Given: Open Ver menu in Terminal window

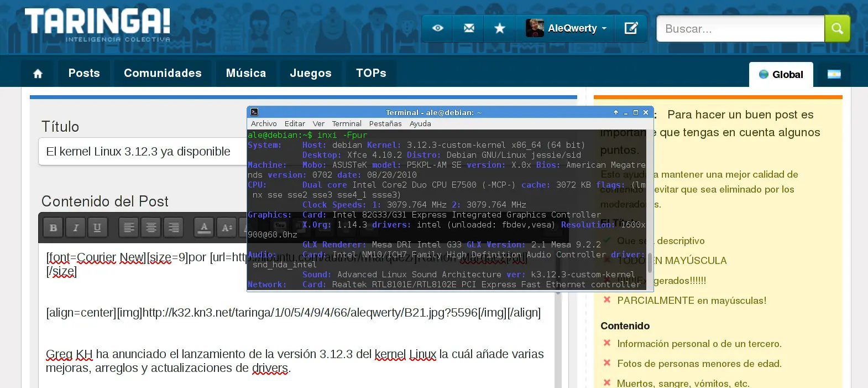Looking at the screenshot, I should 318,123.
